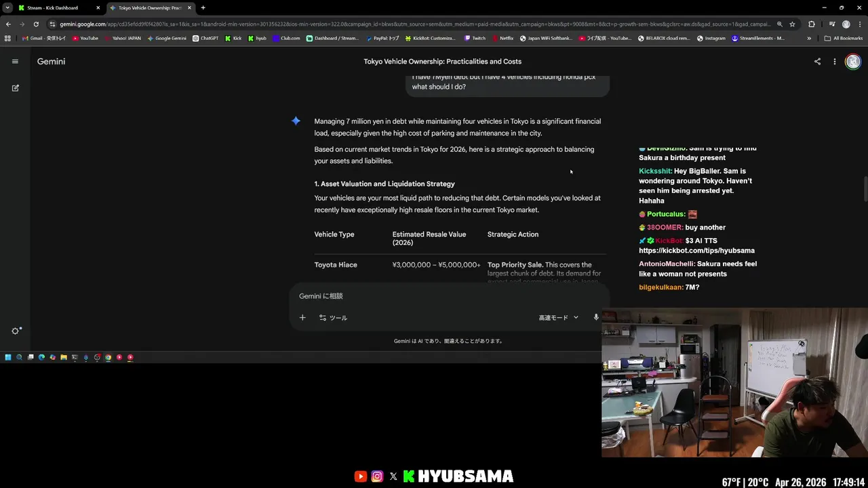Focus the 'Gemini に相談' prompt field

click(x=448, y=296)
